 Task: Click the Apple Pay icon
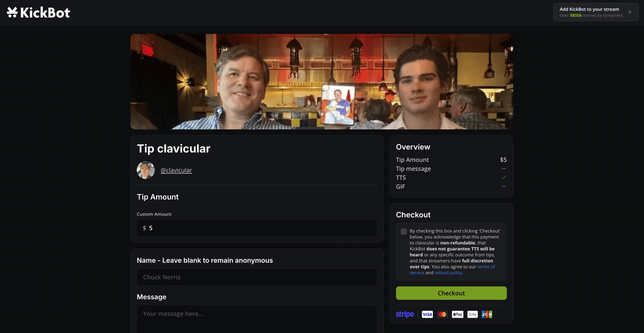(x=457, y=314)
